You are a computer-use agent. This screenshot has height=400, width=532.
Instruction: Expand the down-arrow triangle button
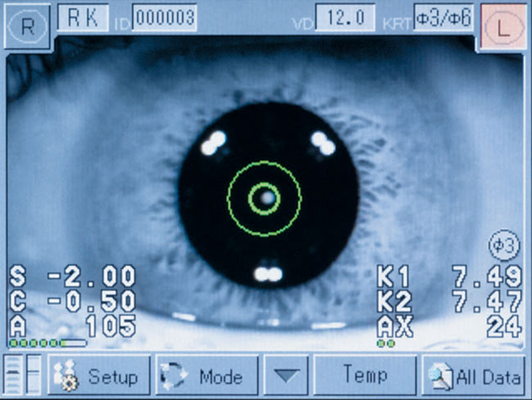point(287,376)
